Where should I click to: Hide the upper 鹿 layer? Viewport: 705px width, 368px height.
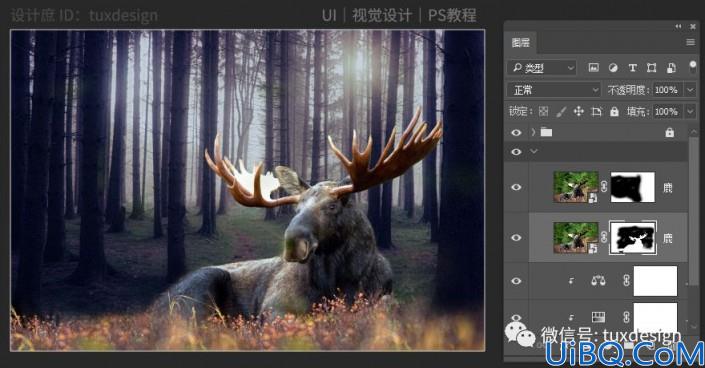tap(516, 187)
